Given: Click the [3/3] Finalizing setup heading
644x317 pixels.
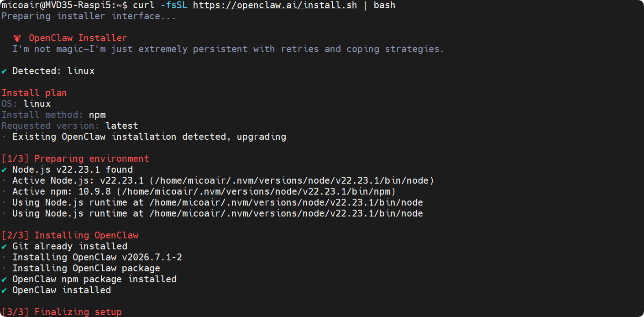Looking at the screenshot, I should click(62, 312).
